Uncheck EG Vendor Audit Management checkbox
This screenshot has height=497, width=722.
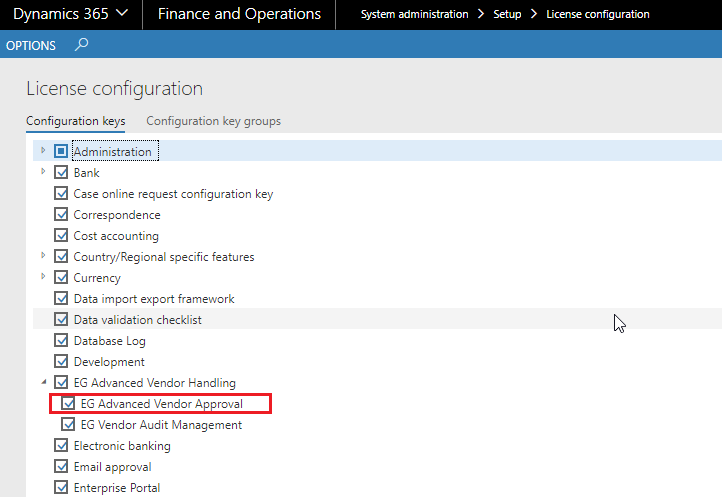click(68, 424)
